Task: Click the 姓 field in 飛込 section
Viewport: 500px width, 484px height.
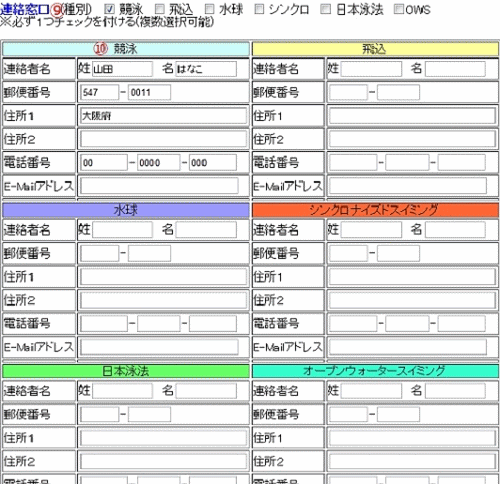Action: (371, 69)
